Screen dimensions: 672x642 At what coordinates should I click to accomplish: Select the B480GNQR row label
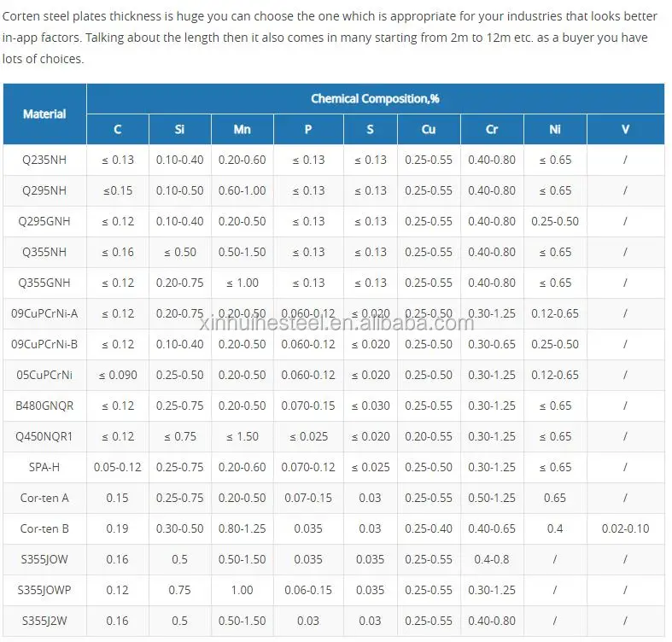44,406
